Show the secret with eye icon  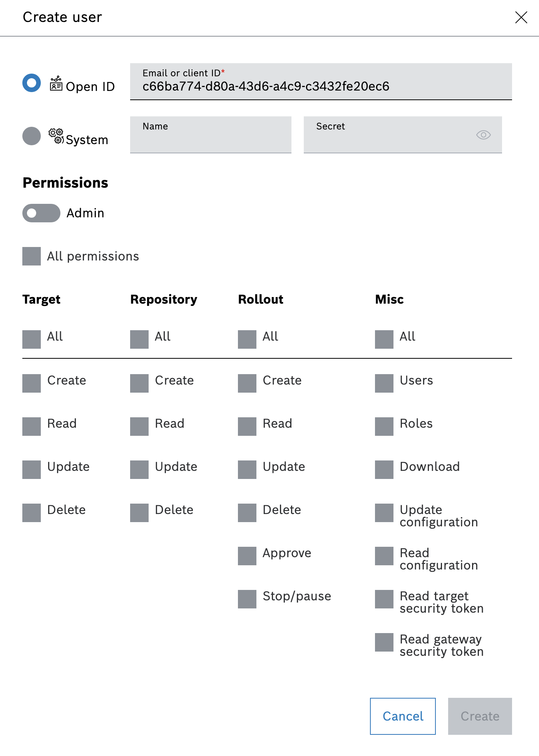point(483,135)
